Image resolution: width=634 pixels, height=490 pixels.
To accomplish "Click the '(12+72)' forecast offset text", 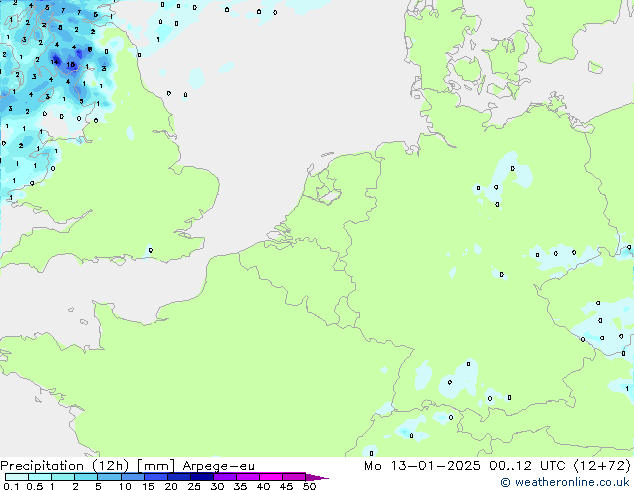I will click(602, 466).
